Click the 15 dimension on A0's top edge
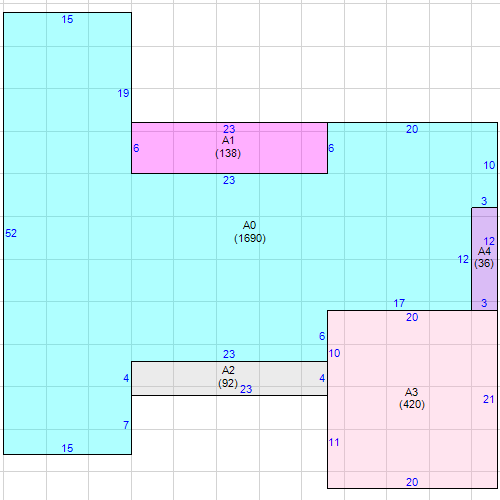This screenshot has width=500, height=500. (67, 19)
